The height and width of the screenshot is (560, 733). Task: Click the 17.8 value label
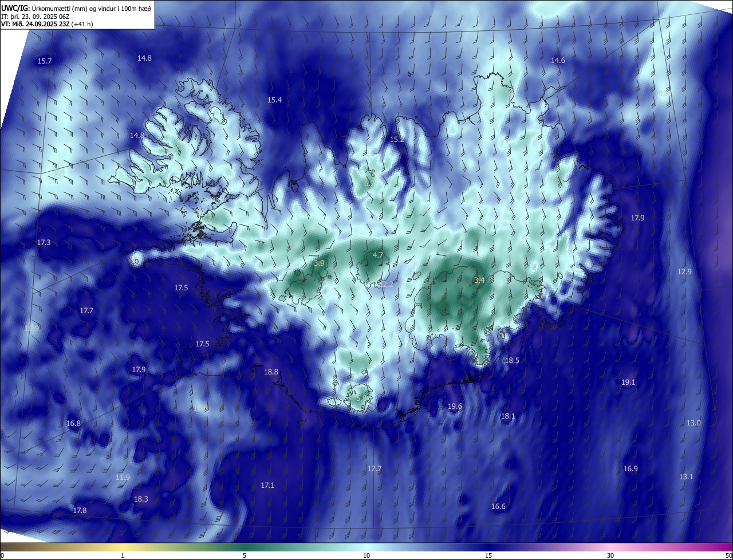point(80,510)
